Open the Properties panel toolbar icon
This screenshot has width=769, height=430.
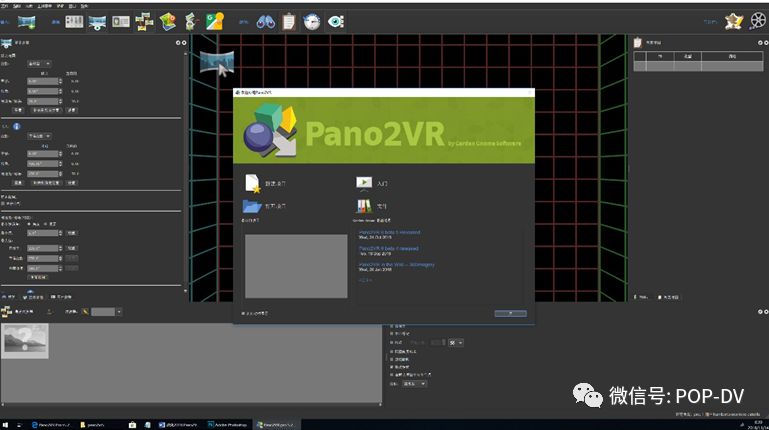(74, 22)
